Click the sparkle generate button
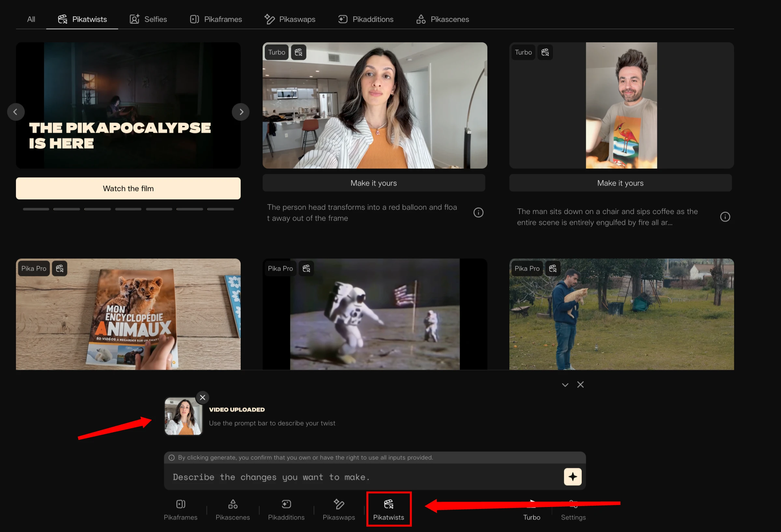Image resolution: width=781 pixels, height=532 pixels. [573, 477]
